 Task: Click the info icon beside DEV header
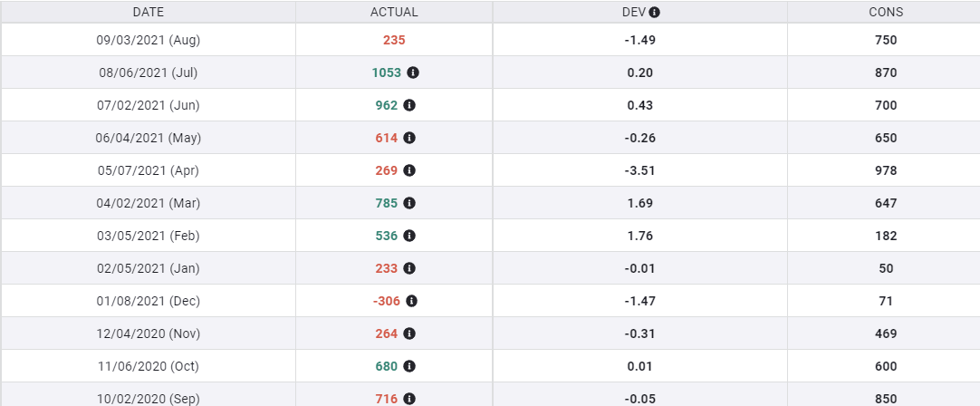[x=655, y=13]
